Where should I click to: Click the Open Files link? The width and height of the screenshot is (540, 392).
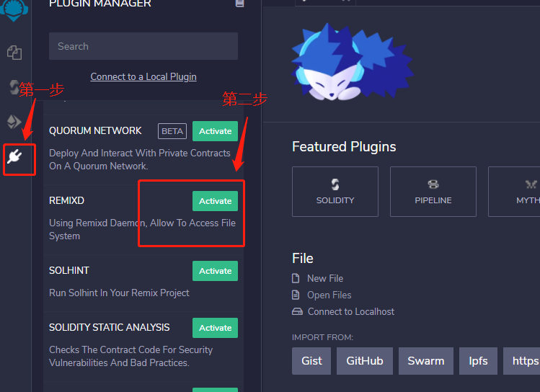pyautogui.click(x=329, y=295)
